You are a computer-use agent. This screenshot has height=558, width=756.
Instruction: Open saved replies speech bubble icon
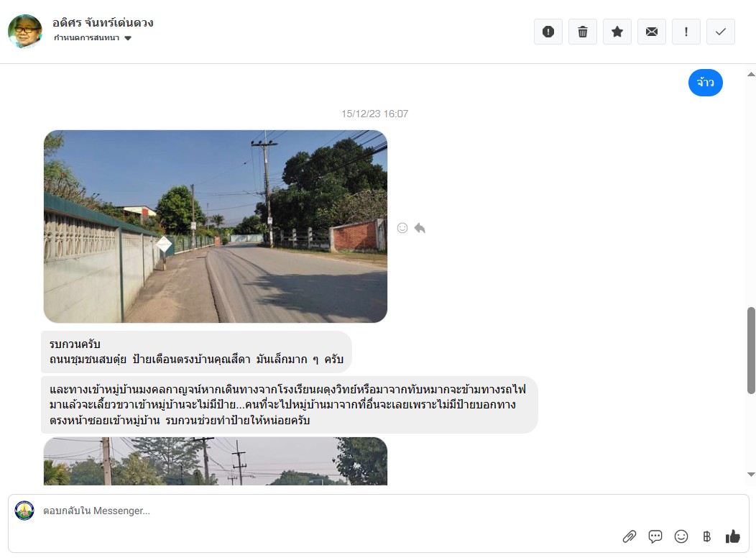[x=655, y=536]
